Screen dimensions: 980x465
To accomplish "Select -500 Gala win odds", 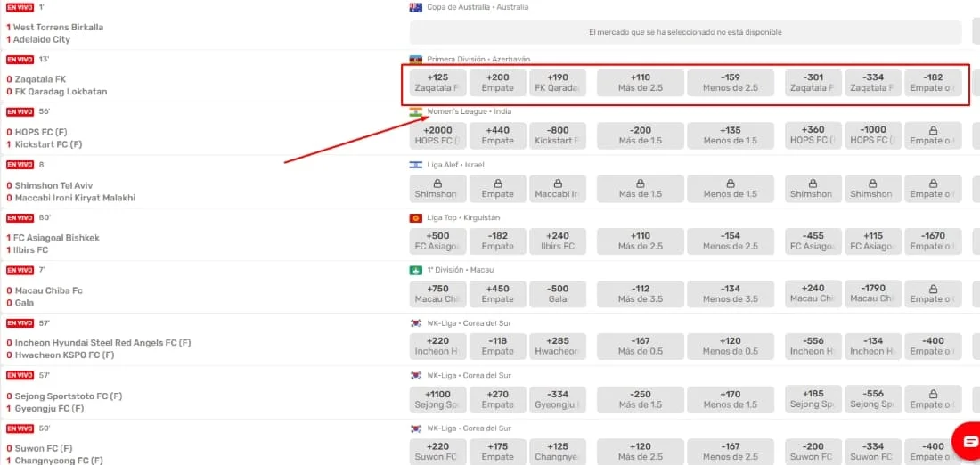I will point(558,294).
